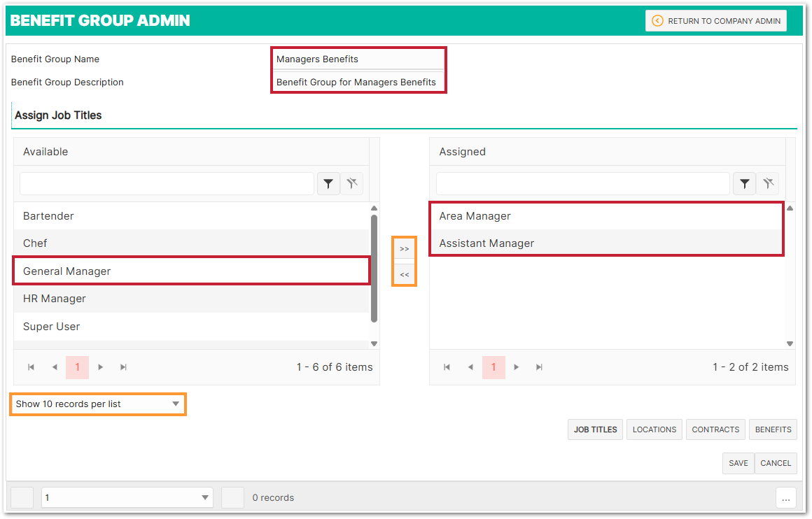Click the Benefit Group Name field
812x519 pixels.
358,59
